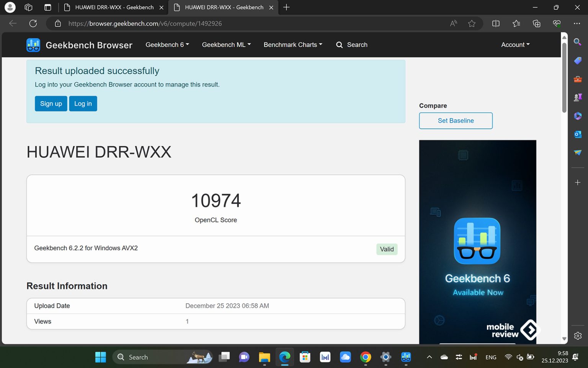Refresh the page with the reload icon

[33, 23]
